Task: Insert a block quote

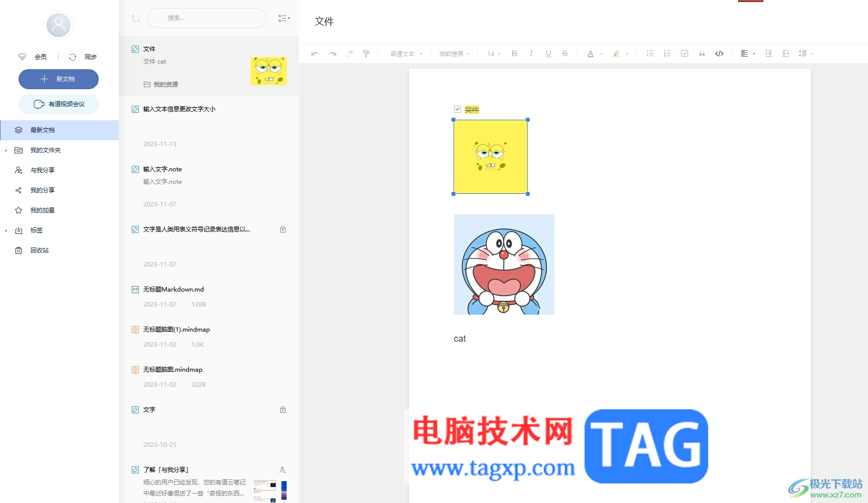Action: 702,54
